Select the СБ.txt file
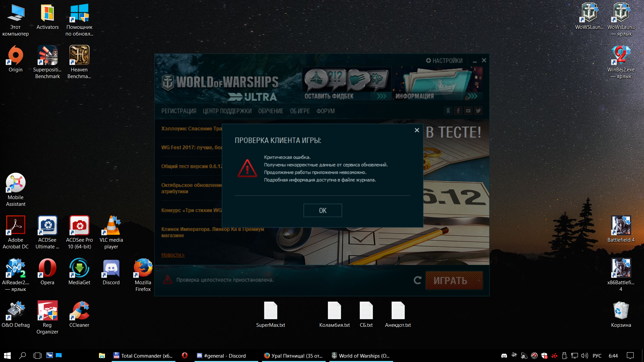Image resolution: width=644 pixels, height=362 pixels. 366,314
